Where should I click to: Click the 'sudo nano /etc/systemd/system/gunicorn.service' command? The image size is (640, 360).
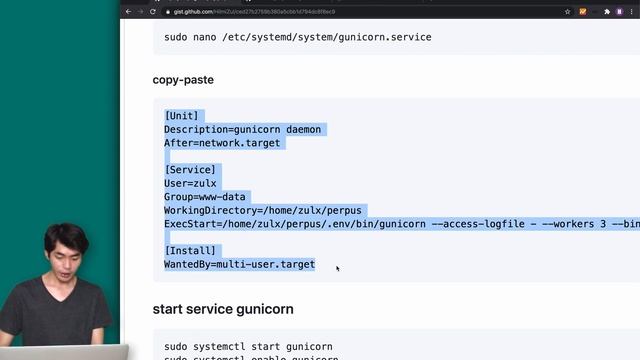point(298,37)
